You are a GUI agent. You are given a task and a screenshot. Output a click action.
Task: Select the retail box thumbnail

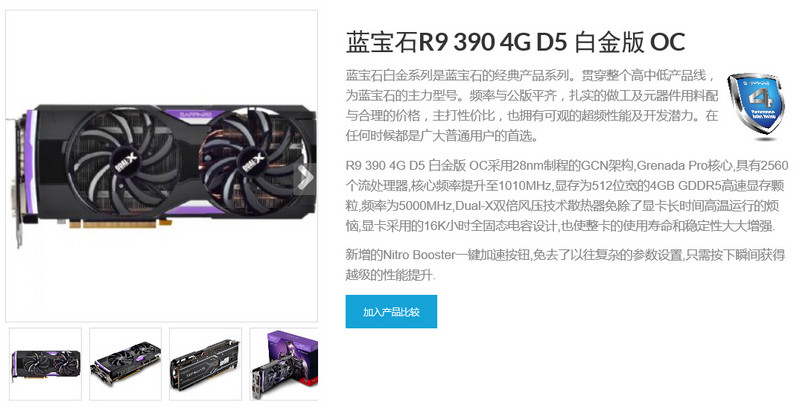(284, 364)
